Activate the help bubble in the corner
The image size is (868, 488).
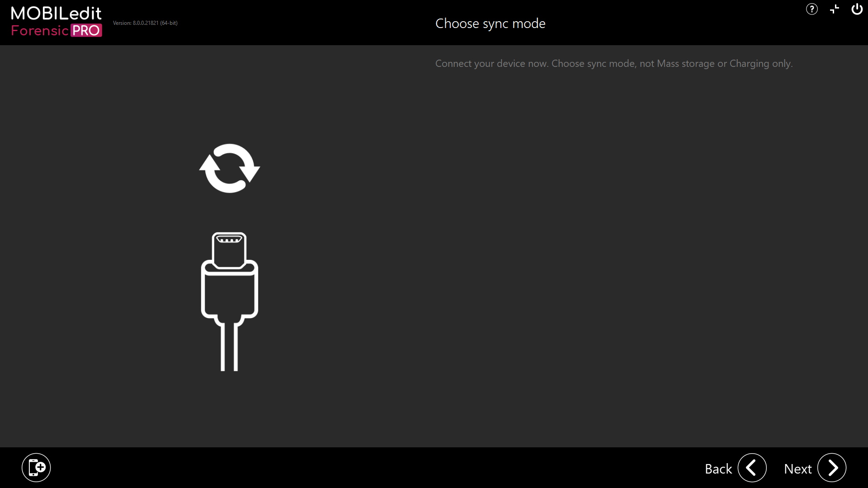tap(812, 9)
